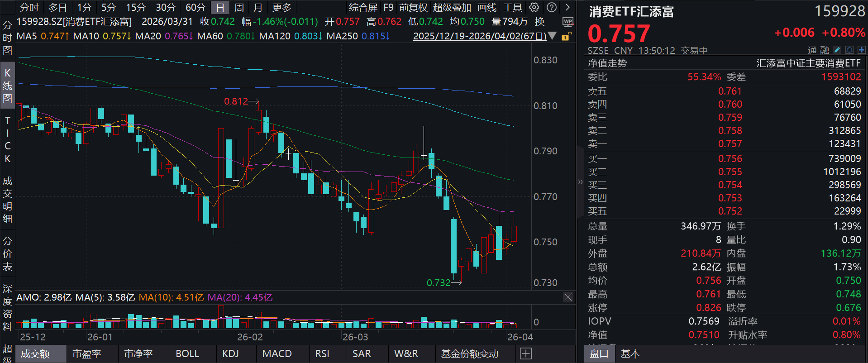Click the WP monitor icon
The width and height of the screenshot is (868, 363).
point(568,22)
